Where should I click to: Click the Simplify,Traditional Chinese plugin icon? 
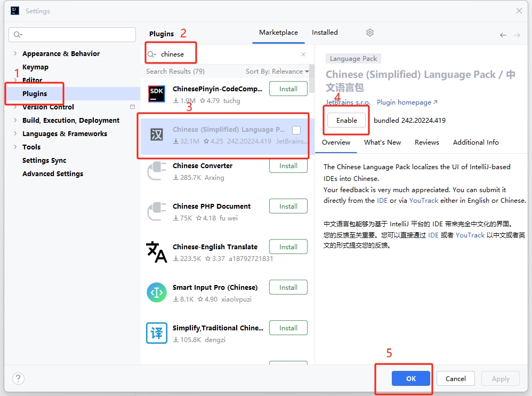157,333
